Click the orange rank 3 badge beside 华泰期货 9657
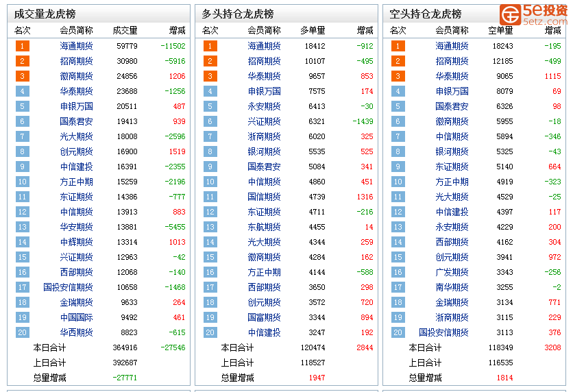The height and width of the screenshot is (392, 573). (x=210, y=76)
